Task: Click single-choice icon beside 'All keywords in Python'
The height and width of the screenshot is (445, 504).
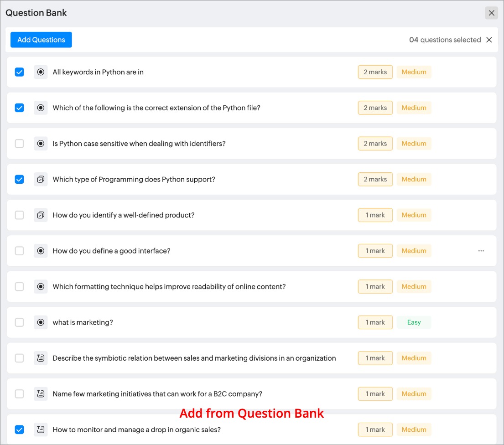Action: pyautogui.click(x=41, y=72)
